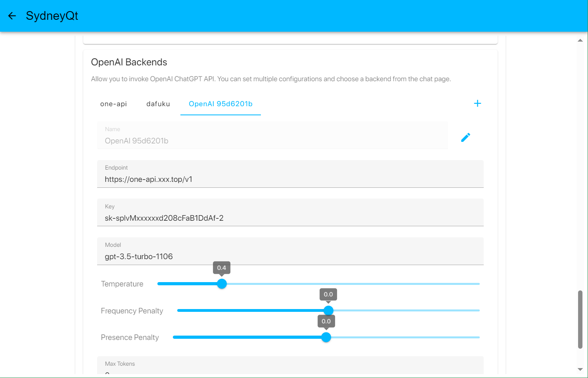Viewport: 588px width, 378px height.
Task: Click the pencil icon to edit backend name
Action: point(465,137)
